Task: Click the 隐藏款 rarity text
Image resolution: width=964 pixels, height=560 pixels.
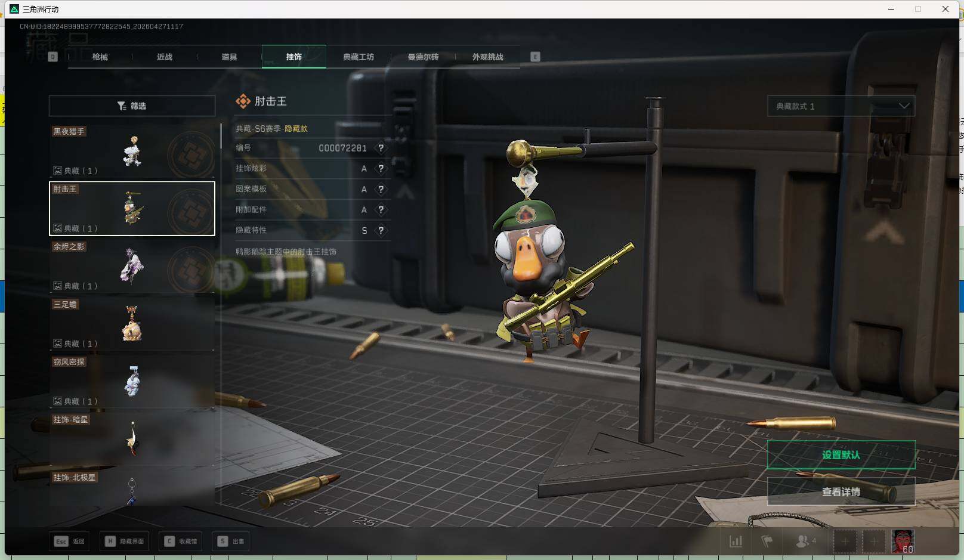Action: point(296,129)
